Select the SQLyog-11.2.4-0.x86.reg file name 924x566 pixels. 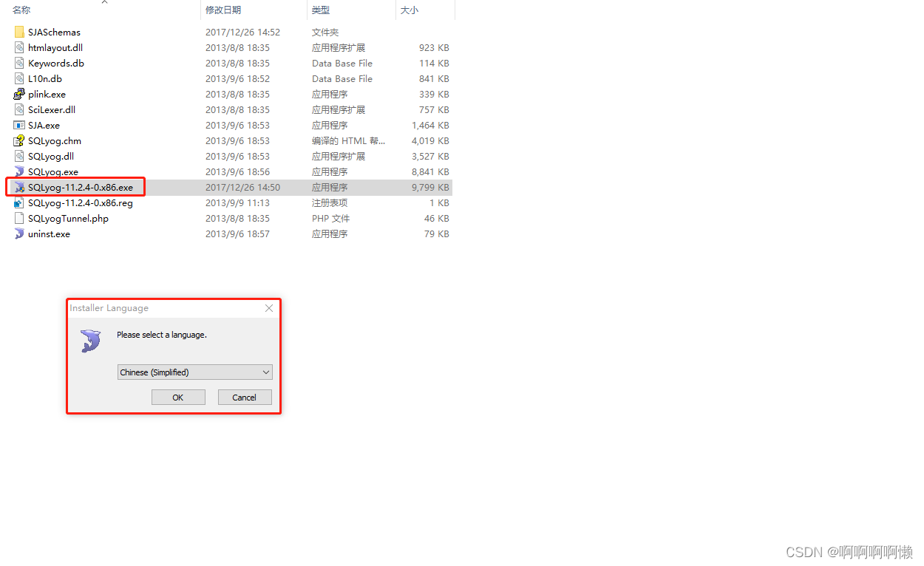[x=81, y=202]
